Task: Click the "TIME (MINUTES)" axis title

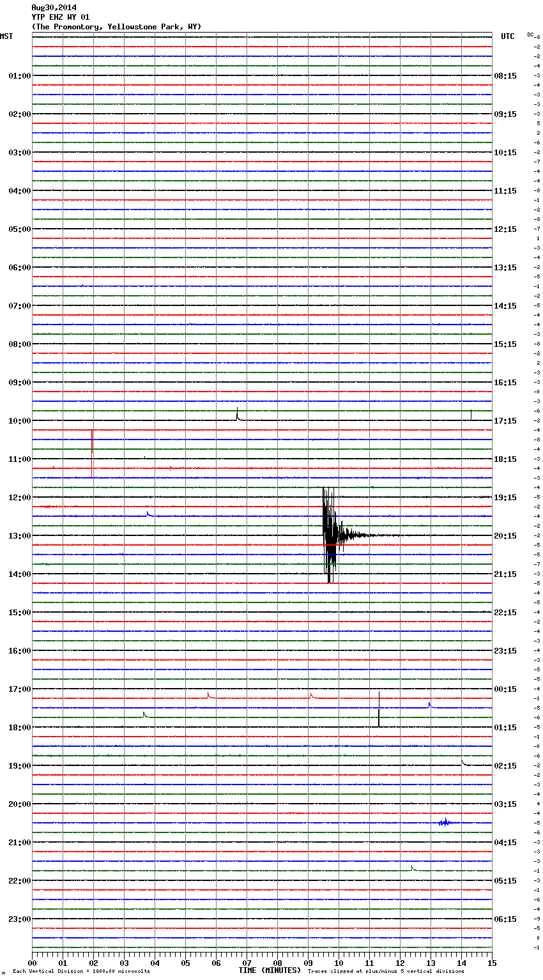Action: pos(270,970)
